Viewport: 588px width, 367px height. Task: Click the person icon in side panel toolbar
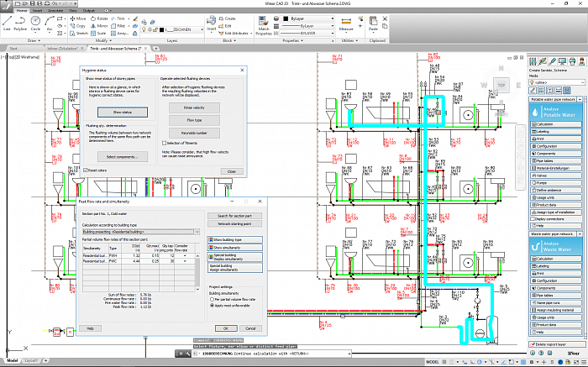pos(581,61)
